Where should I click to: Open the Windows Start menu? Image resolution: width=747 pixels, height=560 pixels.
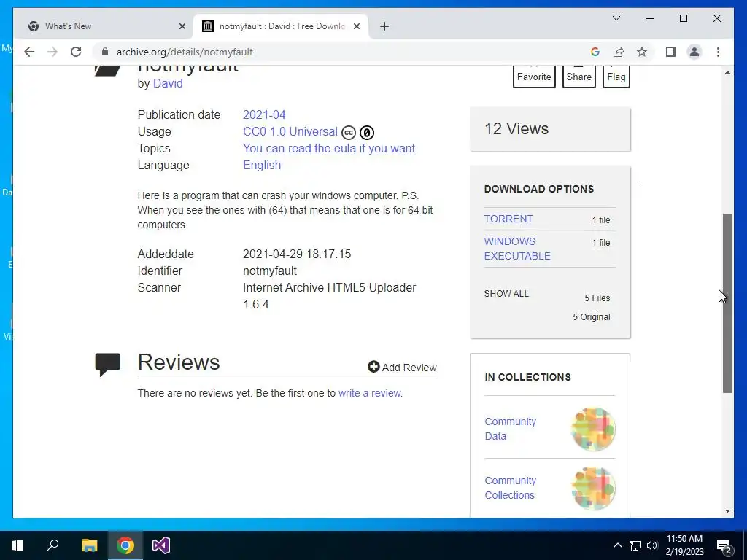pyautogui.click(x=18, y=545)
